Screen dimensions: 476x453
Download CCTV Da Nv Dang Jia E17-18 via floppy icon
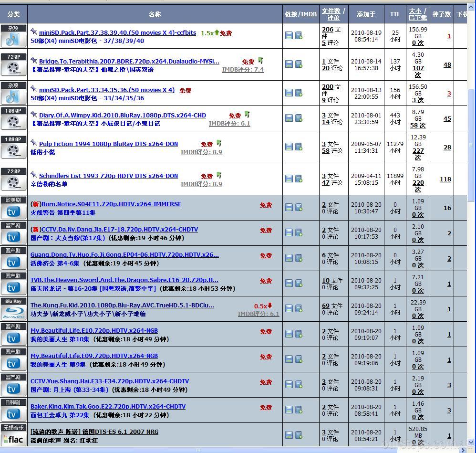289,233
